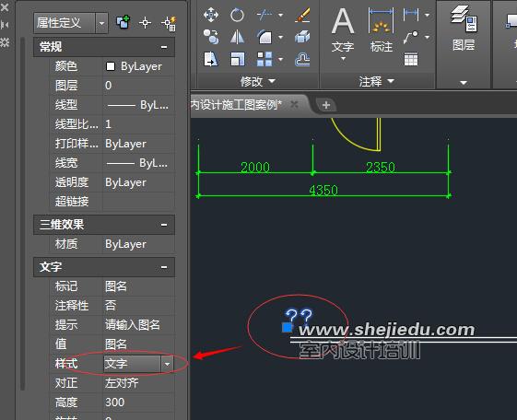Click the Quick Select icon in properties

(x=169, y=23)
